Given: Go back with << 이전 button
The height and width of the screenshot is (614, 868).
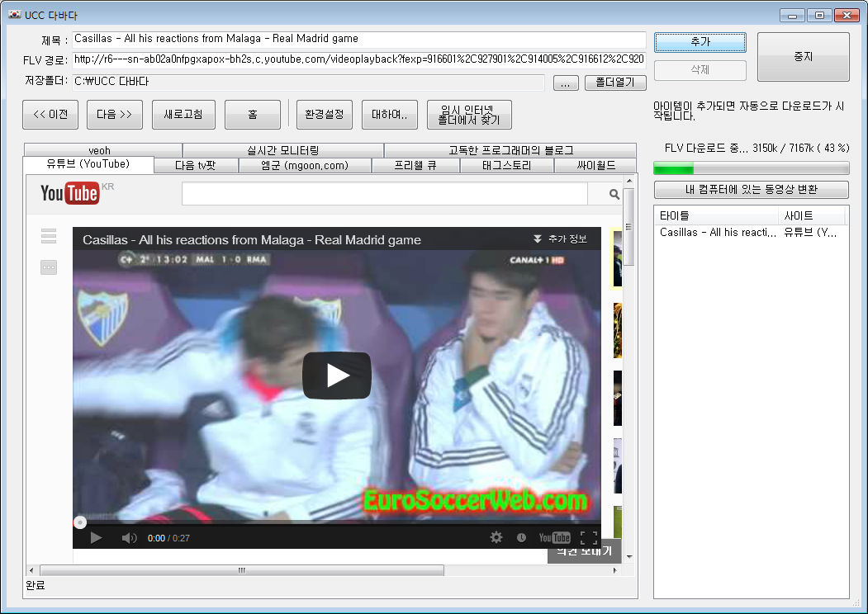Looking at the screenshot, I should [x=50, y=115].
